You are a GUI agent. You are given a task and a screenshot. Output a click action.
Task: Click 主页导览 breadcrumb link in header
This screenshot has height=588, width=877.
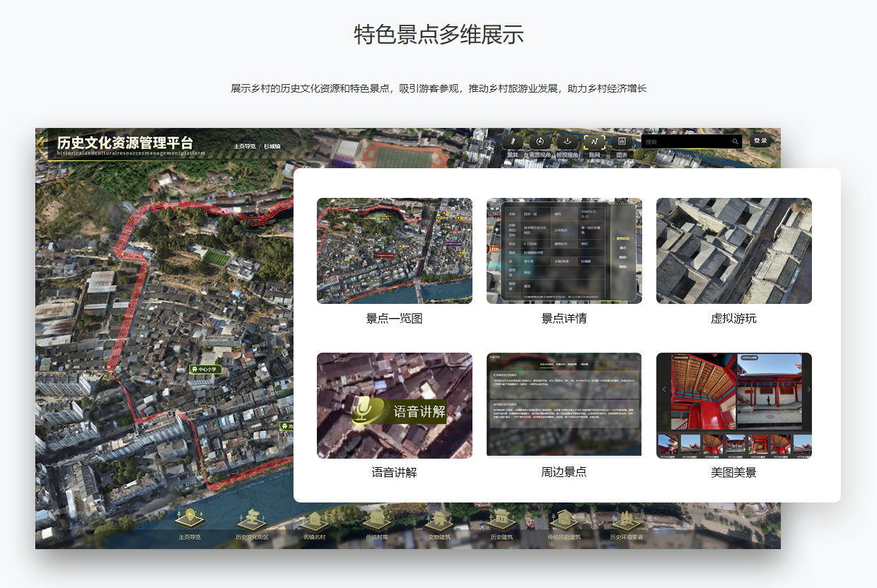pyautogui.click(x=245, y=146)
